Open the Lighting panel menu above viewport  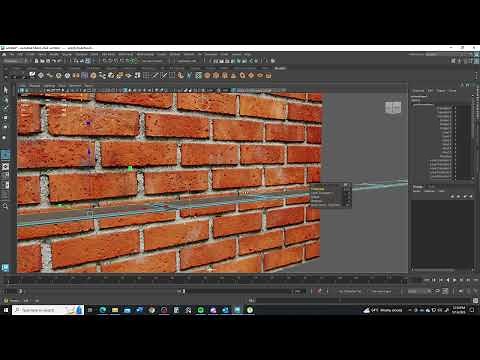[49, 86]
